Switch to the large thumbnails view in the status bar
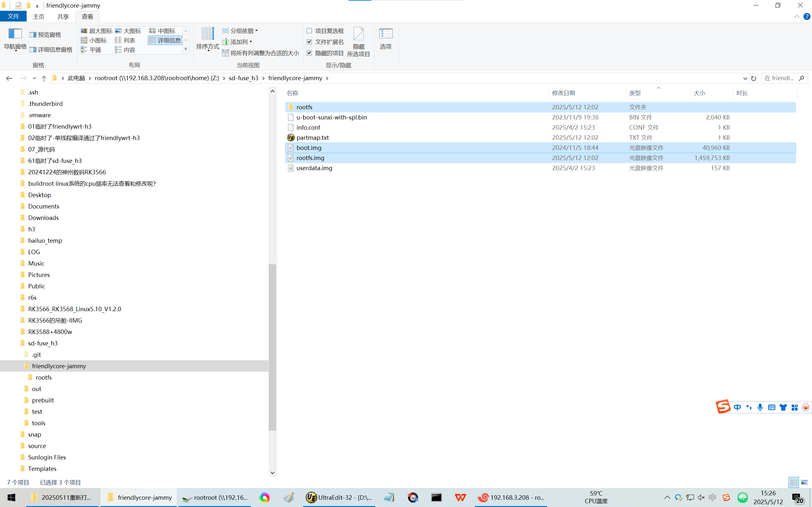 (804, 482)
